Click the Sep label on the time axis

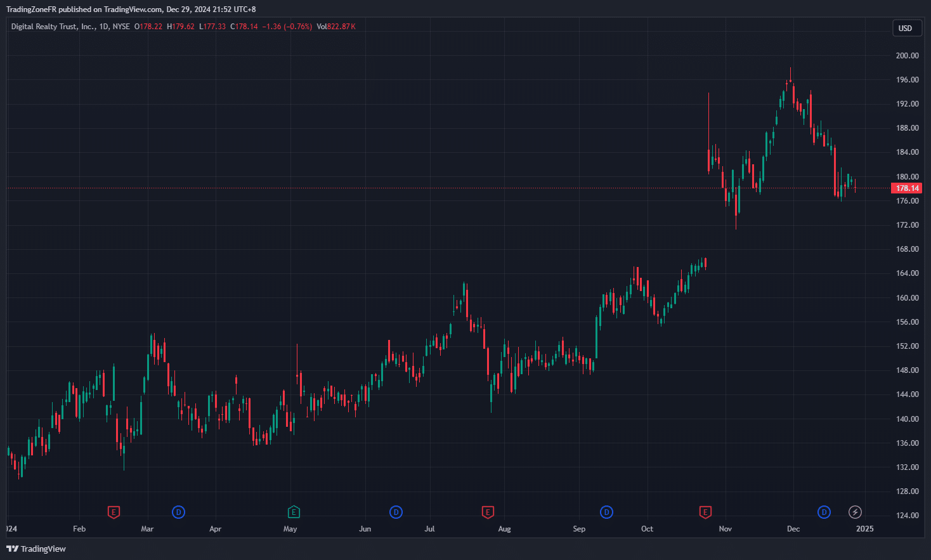(x=579, y=529)
